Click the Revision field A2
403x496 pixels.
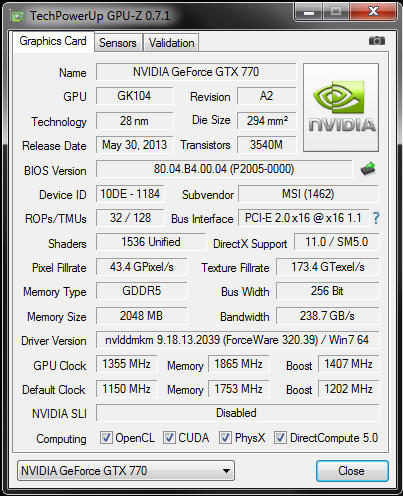267,96
